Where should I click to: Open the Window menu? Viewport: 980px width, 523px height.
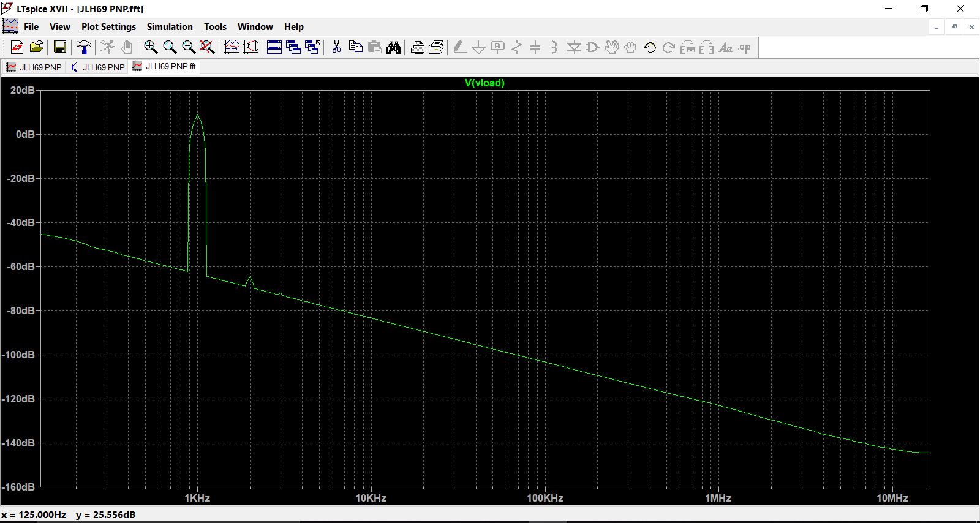coord(255,27)
